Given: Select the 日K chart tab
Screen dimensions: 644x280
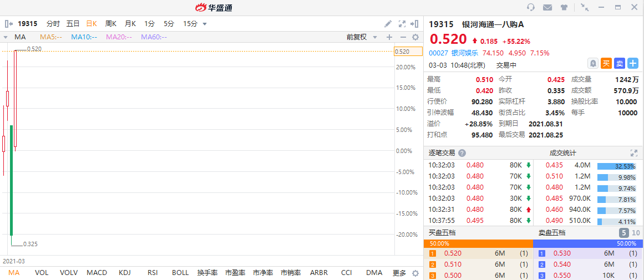Looking at the screenshot, I should 91,24.
